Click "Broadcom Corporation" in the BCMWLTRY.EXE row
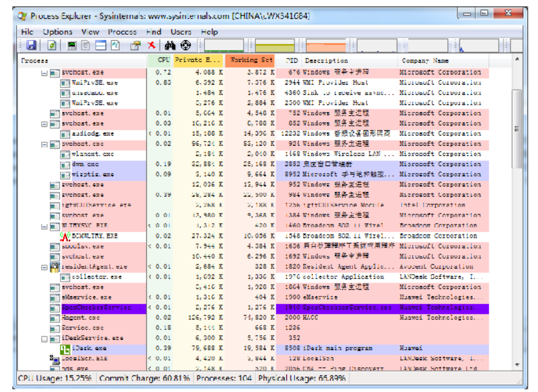538x392 pixels. pyautogui.click(x=438, y=236)
